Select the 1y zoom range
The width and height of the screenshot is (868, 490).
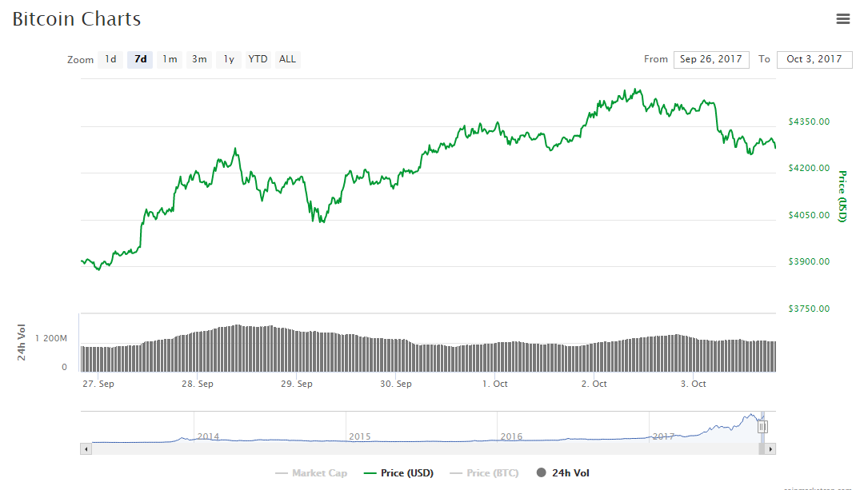click(229, 59)
